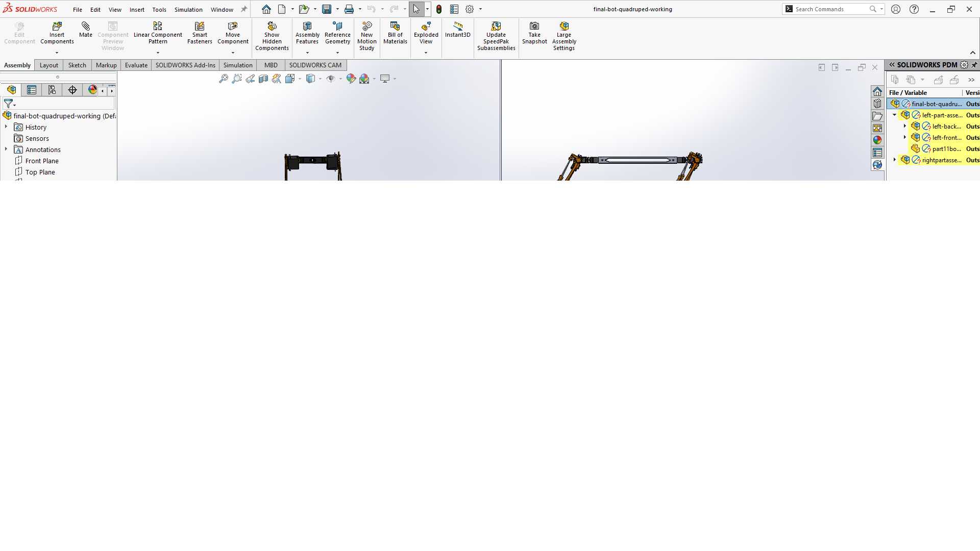This screenshot has width=980, height=551.
Task: Switch to the Evaluate tab
Action: coord(136,65)
